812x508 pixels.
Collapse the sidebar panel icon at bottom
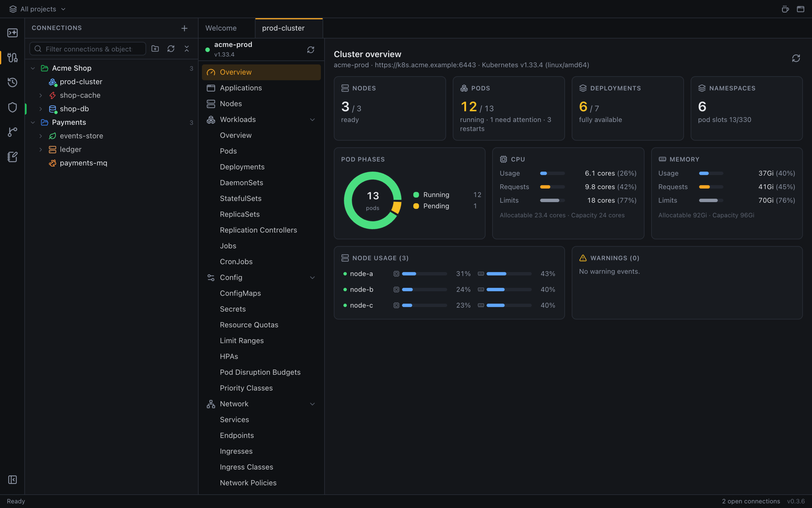coord(12,480)
